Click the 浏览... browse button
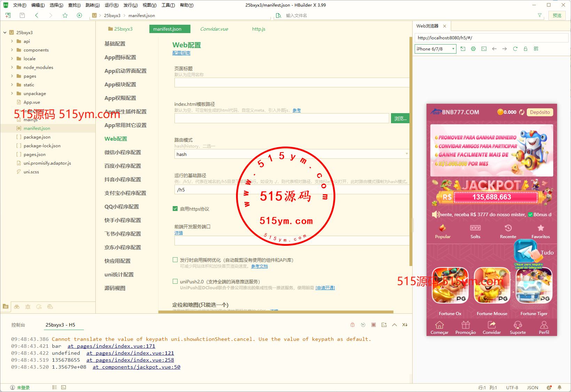The image size is (571, 392). coord(400,118)
